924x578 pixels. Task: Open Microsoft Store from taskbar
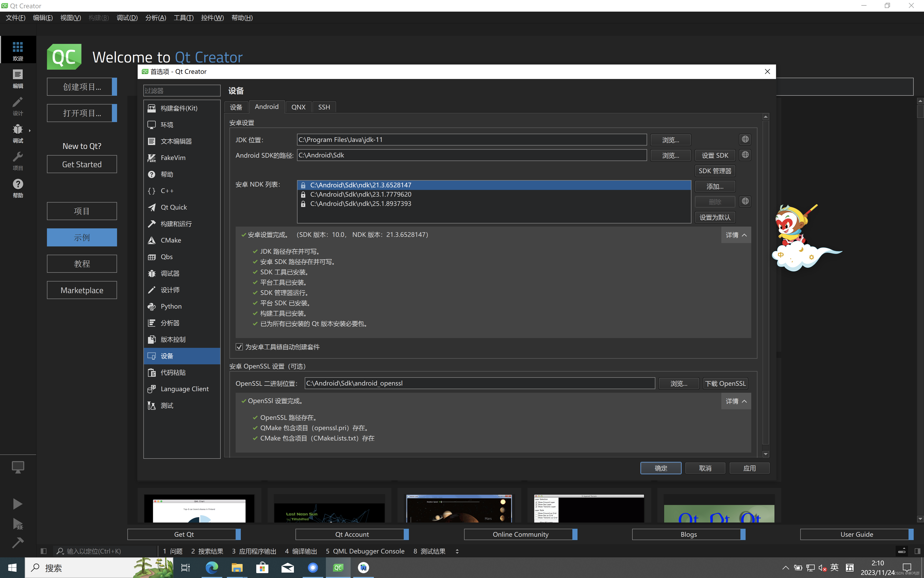coord(262,568)
